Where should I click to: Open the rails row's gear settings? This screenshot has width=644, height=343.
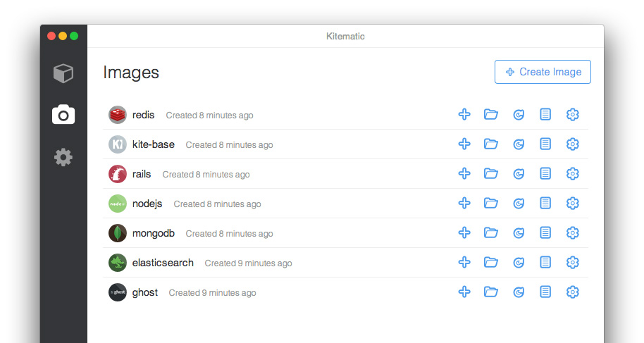point(573,174)
